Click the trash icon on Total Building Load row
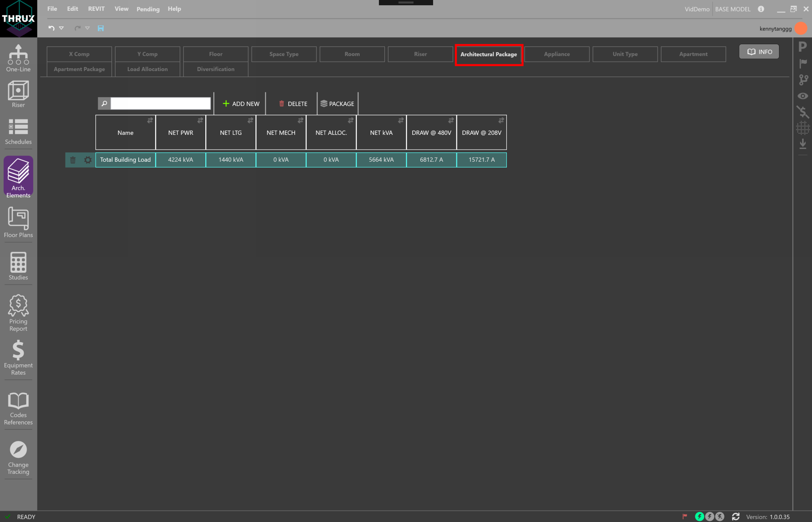This screenshot has width=812, height=522. click(x=73, y=160)
